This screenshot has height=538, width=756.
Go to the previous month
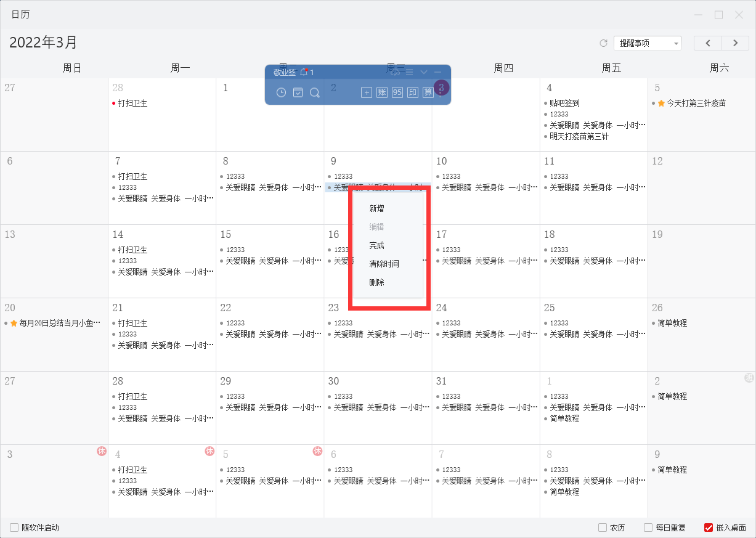click(708, 43)
